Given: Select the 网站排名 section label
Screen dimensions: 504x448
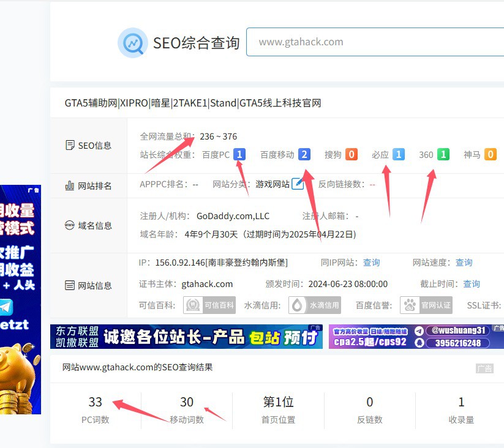Looking at the screenshot, I should 89,186.
